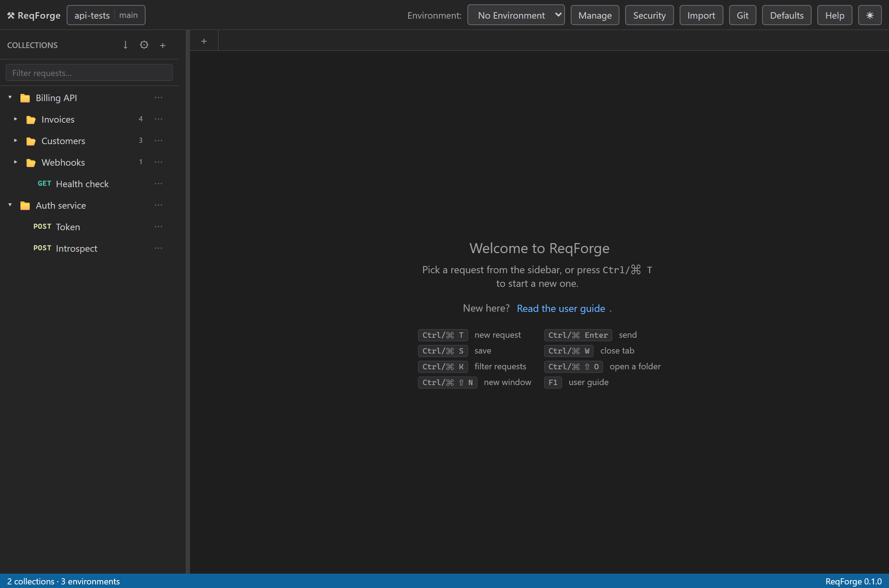Open the api-tests main workspace selector

coord(106,15)
